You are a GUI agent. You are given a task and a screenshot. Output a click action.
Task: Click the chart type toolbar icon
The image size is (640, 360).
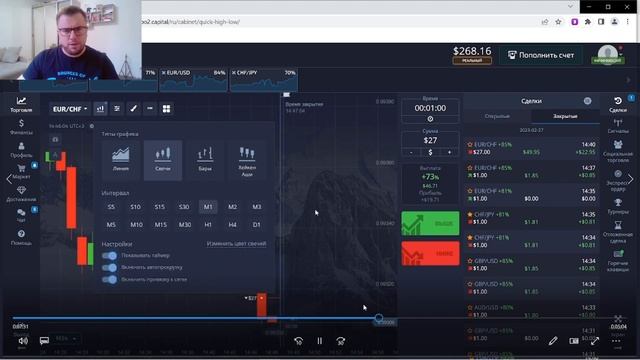[x=100, y=109]
